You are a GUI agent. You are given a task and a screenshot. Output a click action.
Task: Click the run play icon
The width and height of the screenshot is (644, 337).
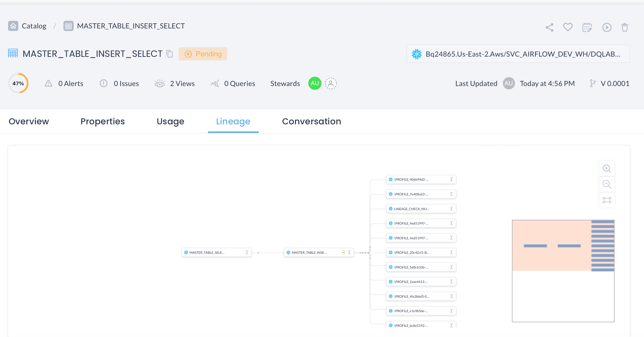[607, 27]
